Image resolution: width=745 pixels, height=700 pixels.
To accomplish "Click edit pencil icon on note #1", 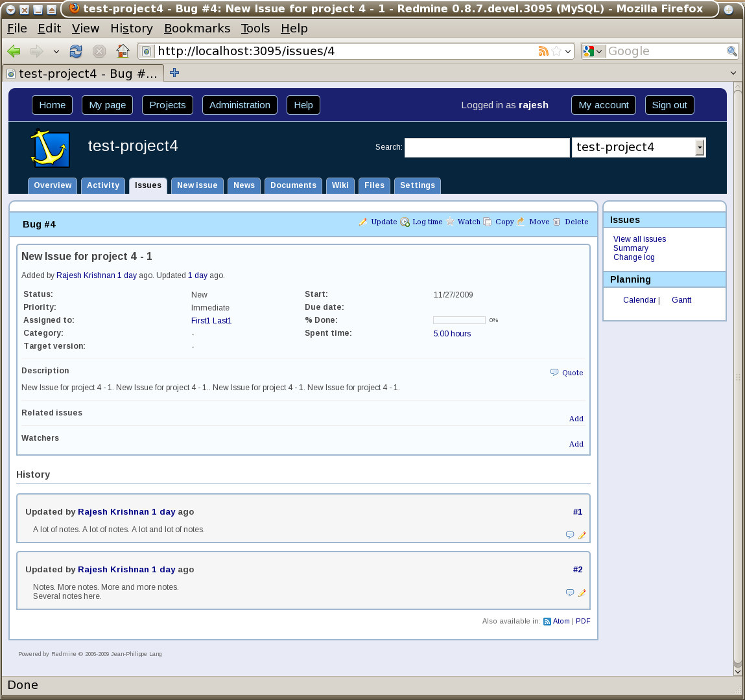I will [x=582, y=535].
